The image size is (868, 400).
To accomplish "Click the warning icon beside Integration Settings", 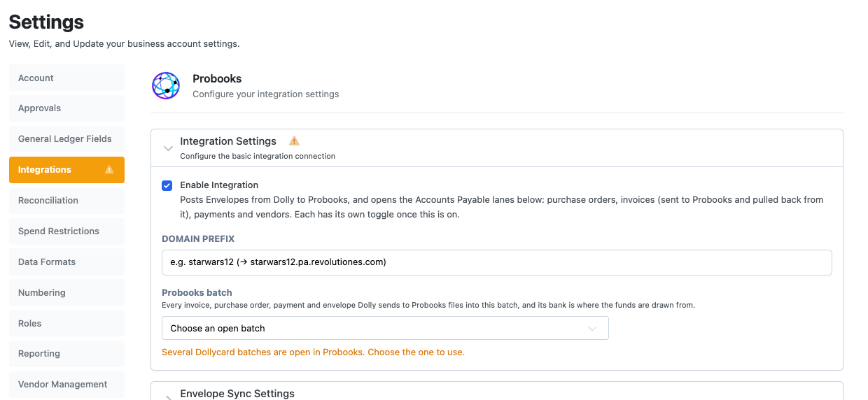I will pos(295,141).
